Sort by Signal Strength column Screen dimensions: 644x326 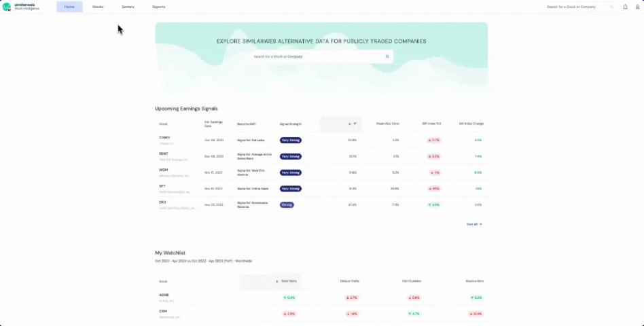[290, 124]
